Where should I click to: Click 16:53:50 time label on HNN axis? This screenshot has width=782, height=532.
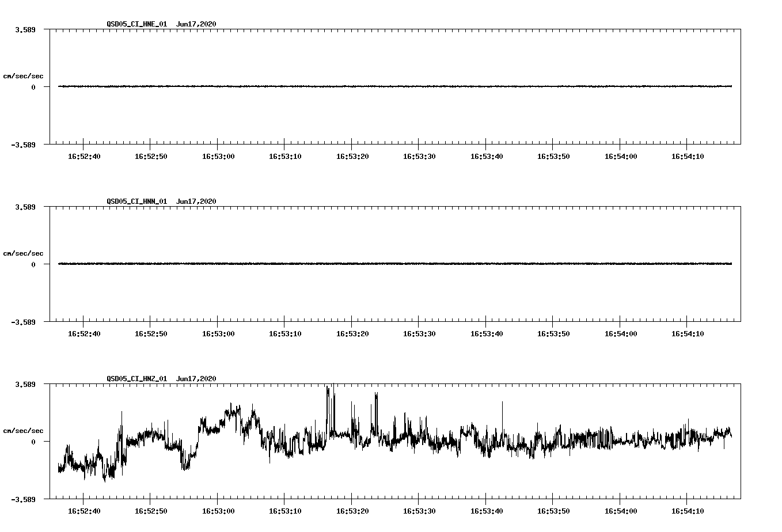click(x=553, y=334)
